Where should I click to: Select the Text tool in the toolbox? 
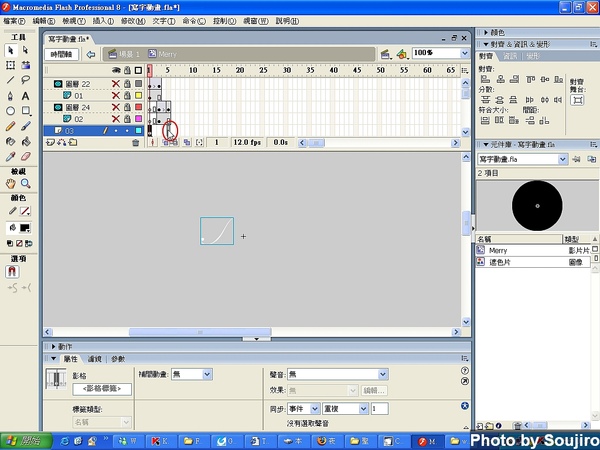[x=26, y=95]
